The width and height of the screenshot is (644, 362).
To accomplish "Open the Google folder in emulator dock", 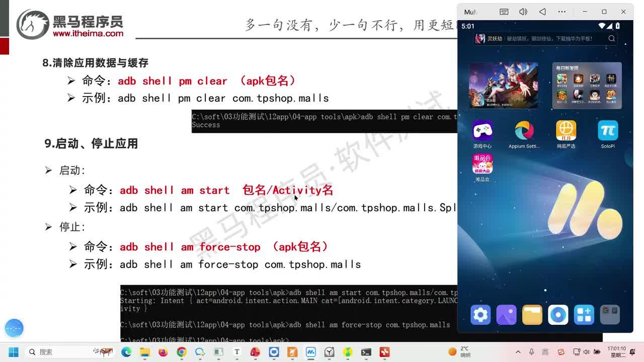I will coord(610,315).
